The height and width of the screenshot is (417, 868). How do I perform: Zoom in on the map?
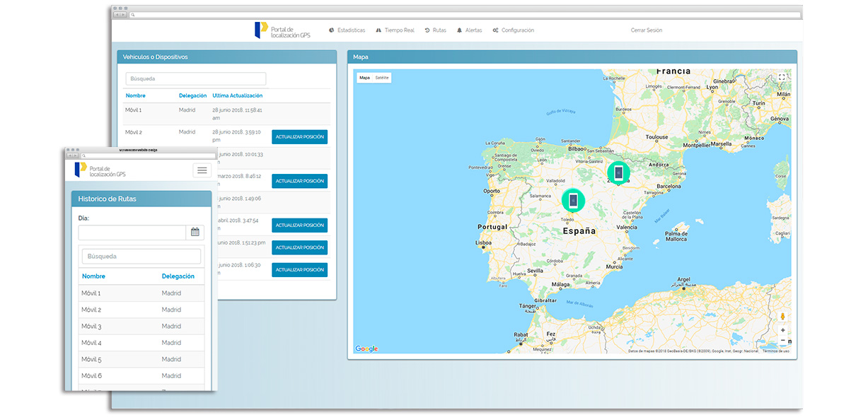pos(782,330)
